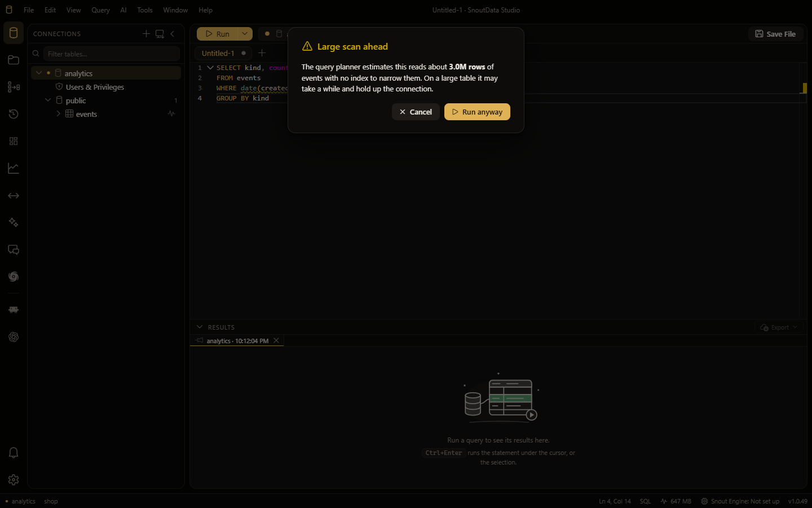
Task: Collapse the analytics connection node
Action: (39, 73)
